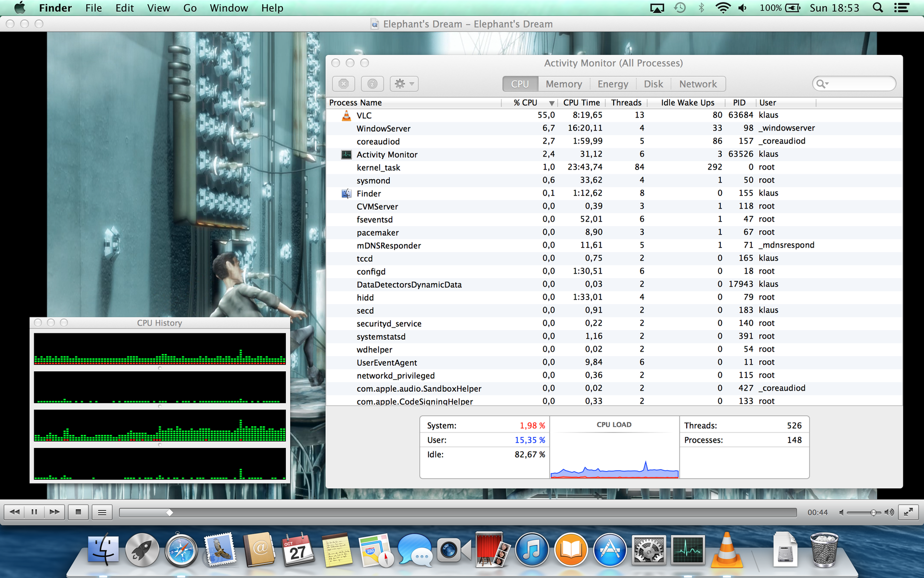Stop playback in VLC
This screenshot has height=578, width=924.
coord(78,512)
